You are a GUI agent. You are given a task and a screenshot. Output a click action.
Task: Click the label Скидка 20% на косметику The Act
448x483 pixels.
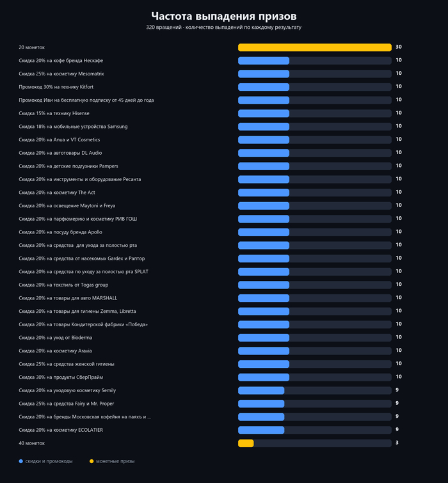[57, 193]
